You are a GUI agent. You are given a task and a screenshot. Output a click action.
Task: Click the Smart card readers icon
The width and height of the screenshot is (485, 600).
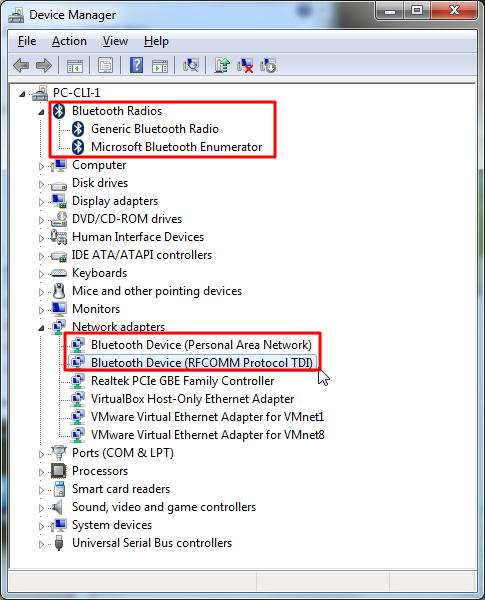tap(59, 489)
